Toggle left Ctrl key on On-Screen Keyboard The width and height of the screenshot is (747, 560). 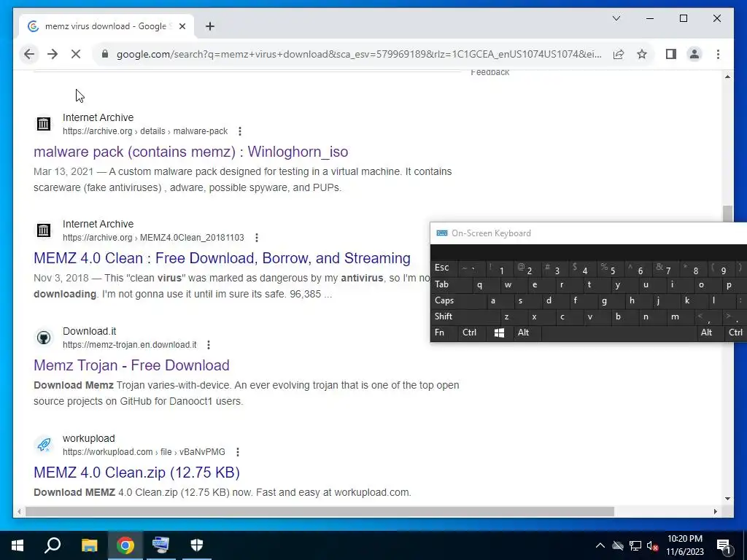[x=472, y=332]
